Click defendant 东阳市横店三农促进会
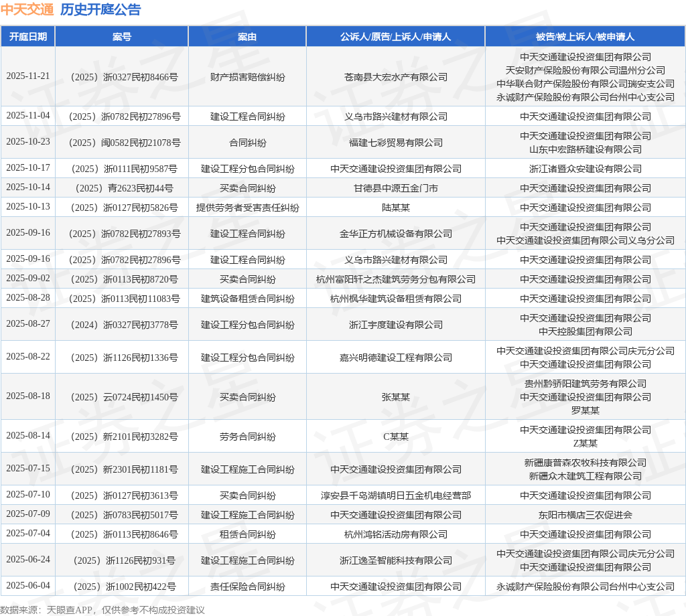This screenshot has height=616, width=686. (585, 515)
